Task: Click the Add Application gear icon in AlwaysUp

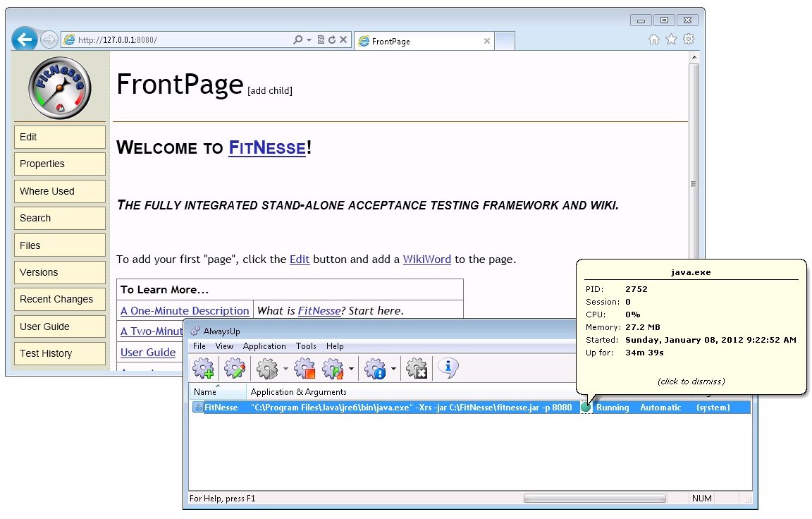Action: coord(203,368)
